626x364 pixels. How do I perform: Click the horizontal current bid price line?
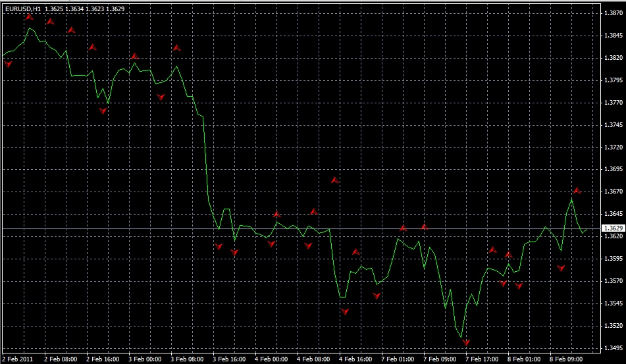pos(300,228)
